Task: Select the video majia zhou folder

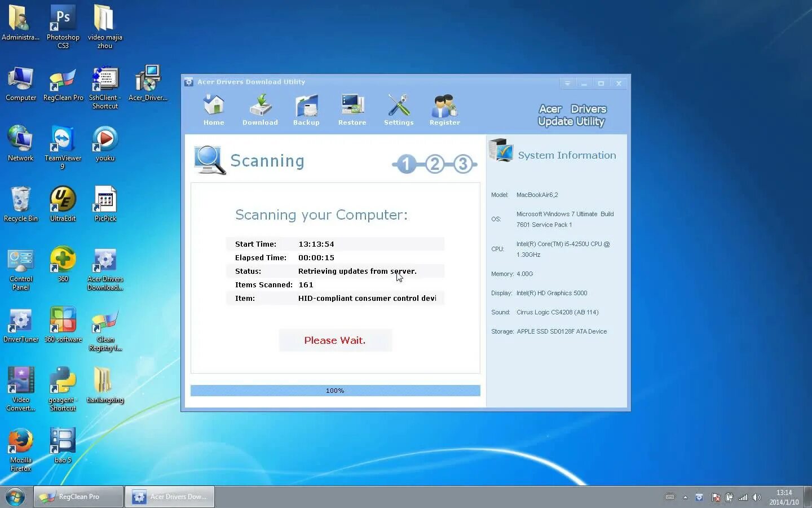Action: [x=105, y=27]
